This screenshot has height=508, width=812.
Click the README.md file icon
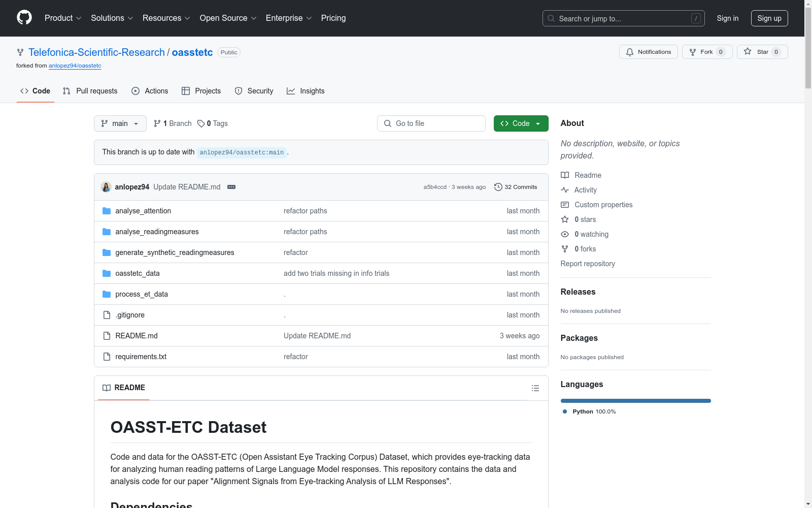(x=107, y=336)
